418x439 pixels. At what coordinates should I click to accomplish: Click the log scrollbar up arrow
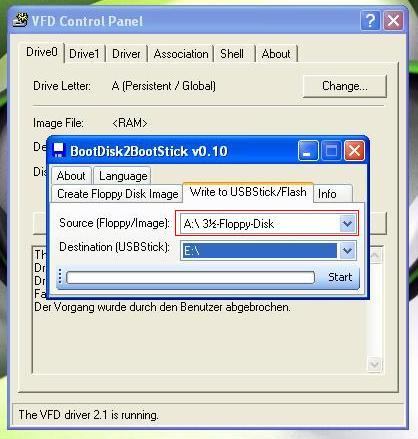click(x=374, y=255)
